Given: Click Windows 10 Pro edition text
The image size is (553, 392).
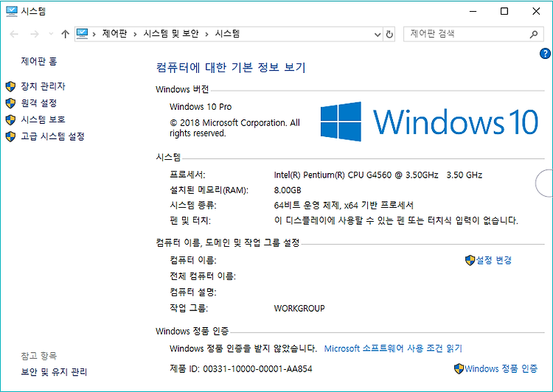Looking at the screenshot, I should click(201, 106).
